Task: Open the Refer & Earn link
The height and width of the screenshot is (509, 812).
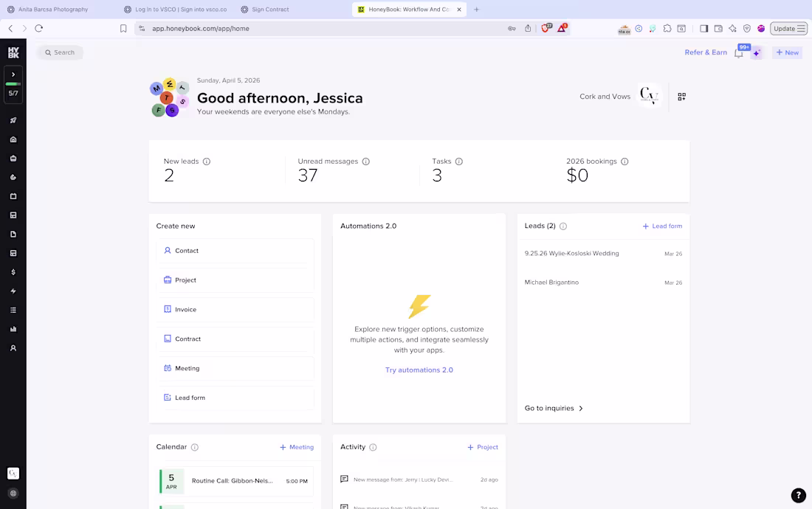Action: point(706,52)
